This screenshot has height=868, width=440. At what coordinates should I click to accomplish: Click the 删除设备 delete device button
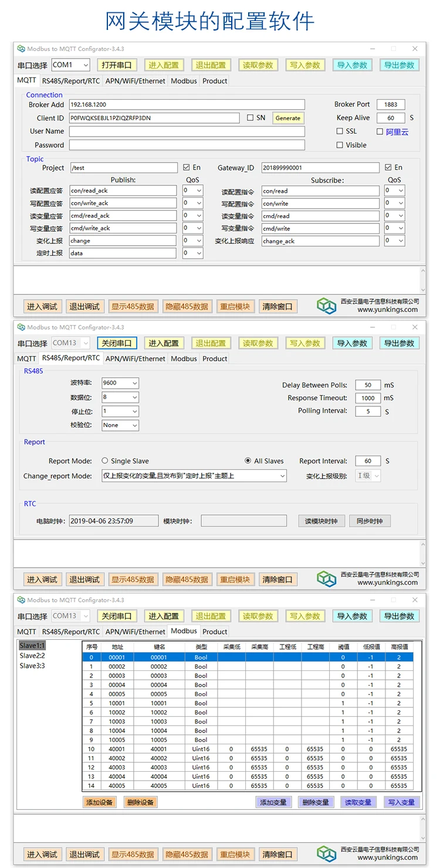coord(140,802)
